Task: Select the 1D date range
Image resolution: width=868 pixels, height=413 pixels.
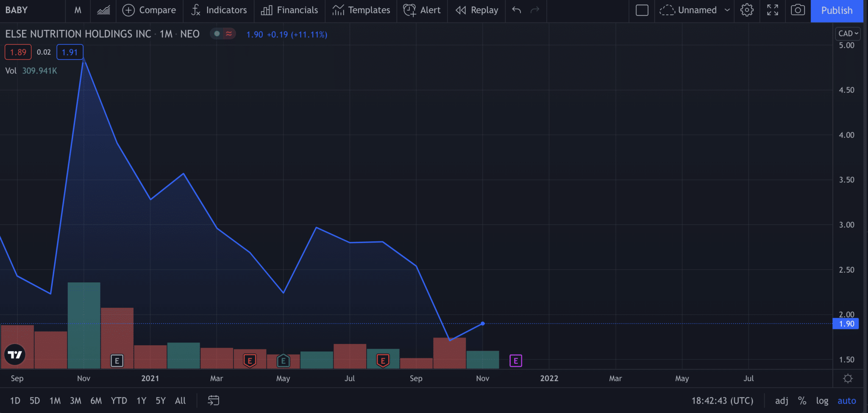Action: click(15, 401)
